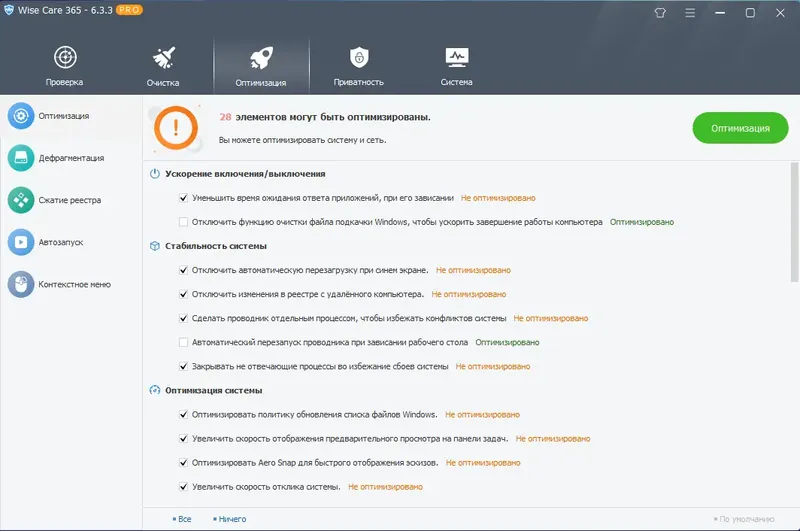Click the cube icon beside Стабильность системы
Viewport: 800px width, 531px height.
coord(155,246)
